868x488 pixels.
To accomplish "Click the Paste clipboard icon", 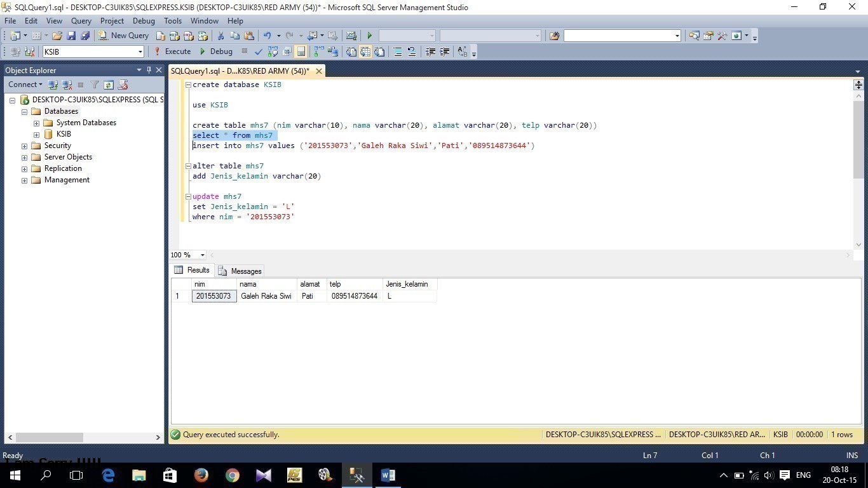I will pos(248,36).
